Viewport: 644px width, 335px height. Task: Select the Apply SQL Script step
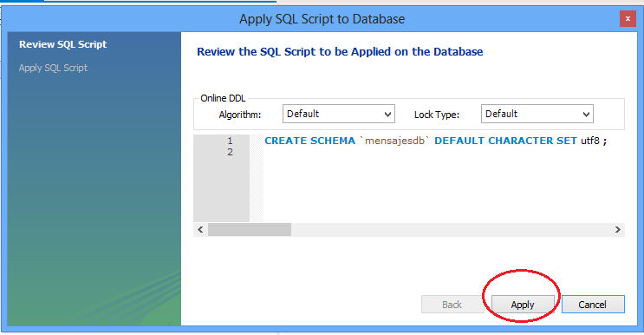(53, 68)
